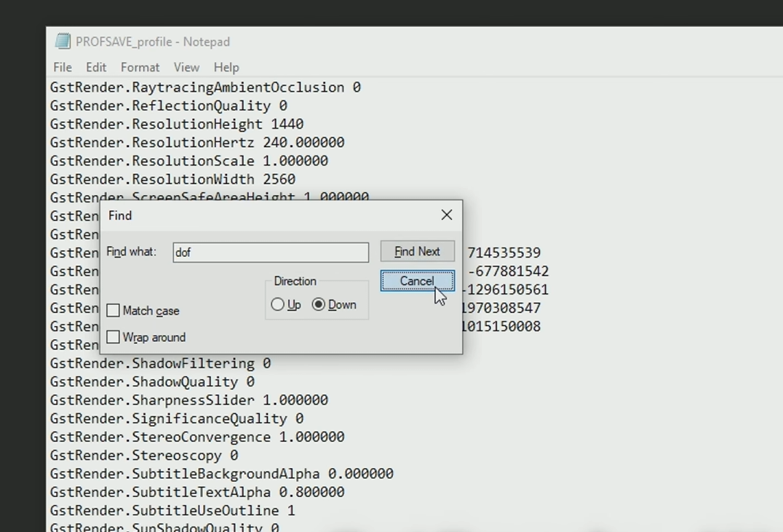Viewport: 783px width, 532px height.
Task: Click the Notepad icon in the title bar
Action: (x=63, y=41)
